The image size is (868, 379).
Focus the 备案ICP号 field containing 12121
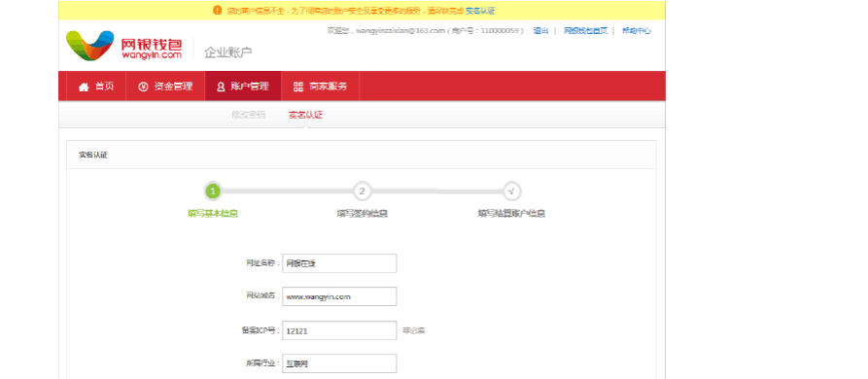[339, 330]
